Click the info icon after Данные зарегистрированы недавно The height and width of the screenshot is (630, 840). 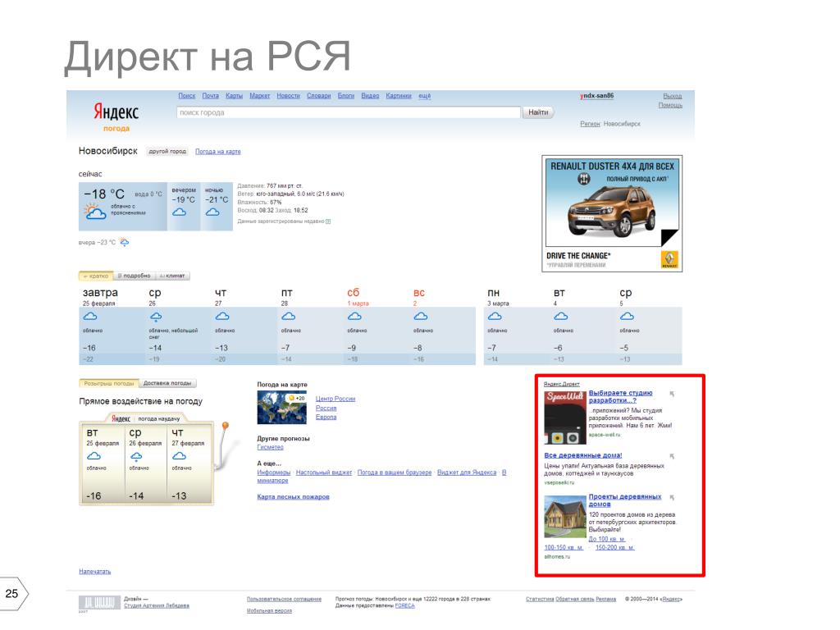(328, 221)
